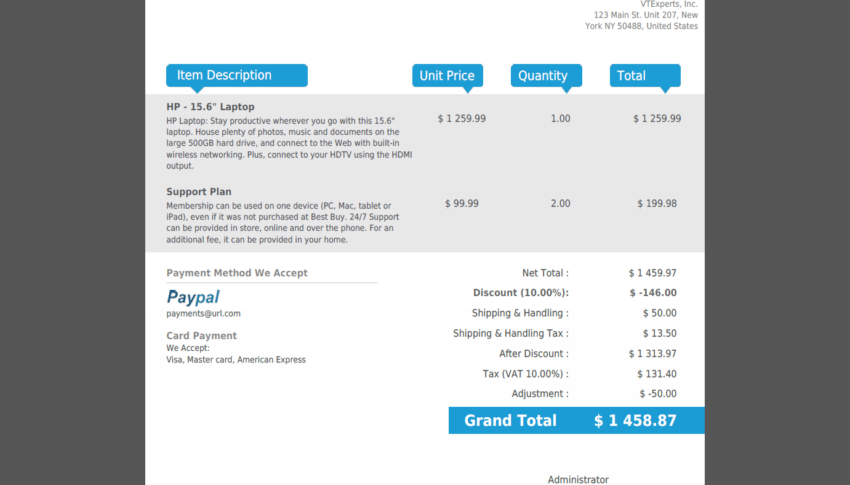
Task: Click the 'We Accept:' label
Action: tap(188, 348)
